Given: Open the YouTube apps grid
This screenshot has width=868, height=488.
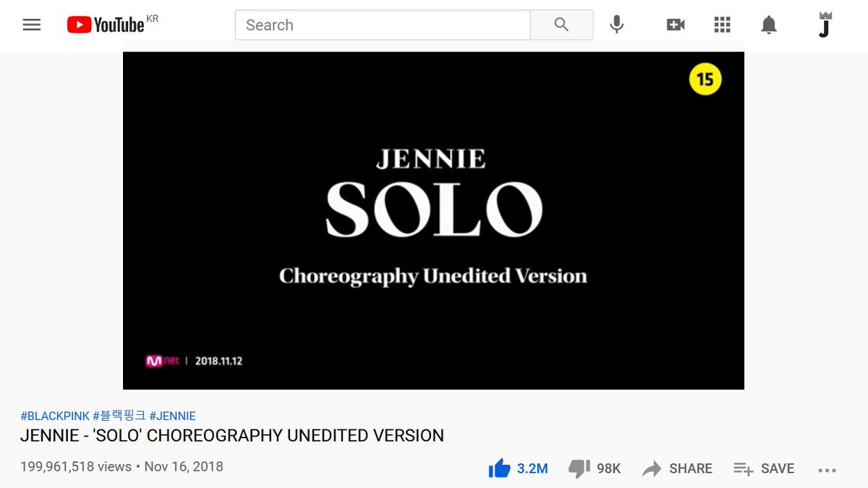Looking at the screenshot, I should (722, 25).
